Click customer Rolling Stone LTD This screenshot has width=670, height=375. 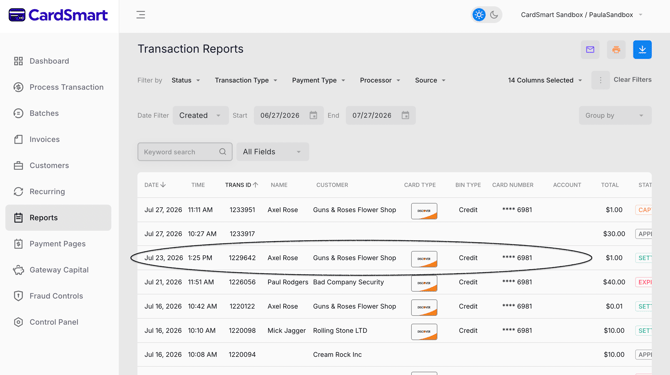click(x=340, y=331)
